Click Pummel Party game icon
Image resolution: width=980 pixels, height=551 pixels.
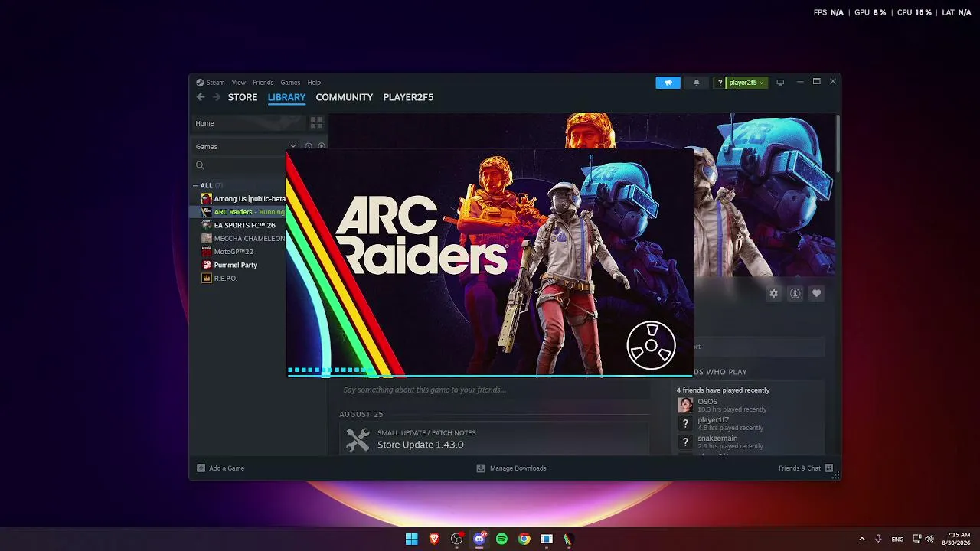[x=206, y=265]
